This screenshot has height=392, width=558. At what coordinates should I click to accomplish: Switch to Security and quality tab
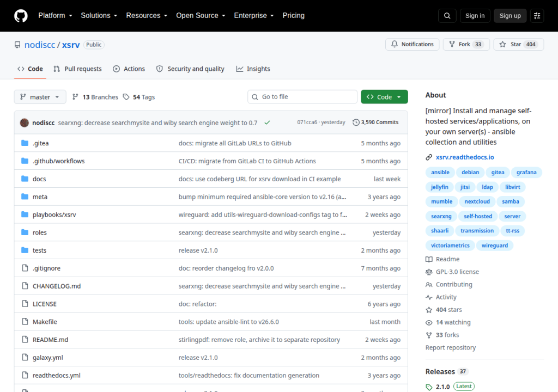[x=190, y=69]
